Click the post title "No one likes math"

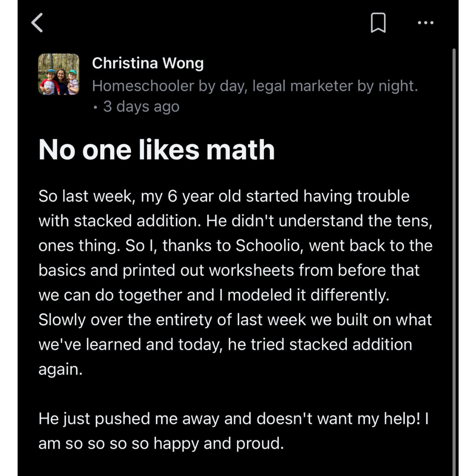156,150
